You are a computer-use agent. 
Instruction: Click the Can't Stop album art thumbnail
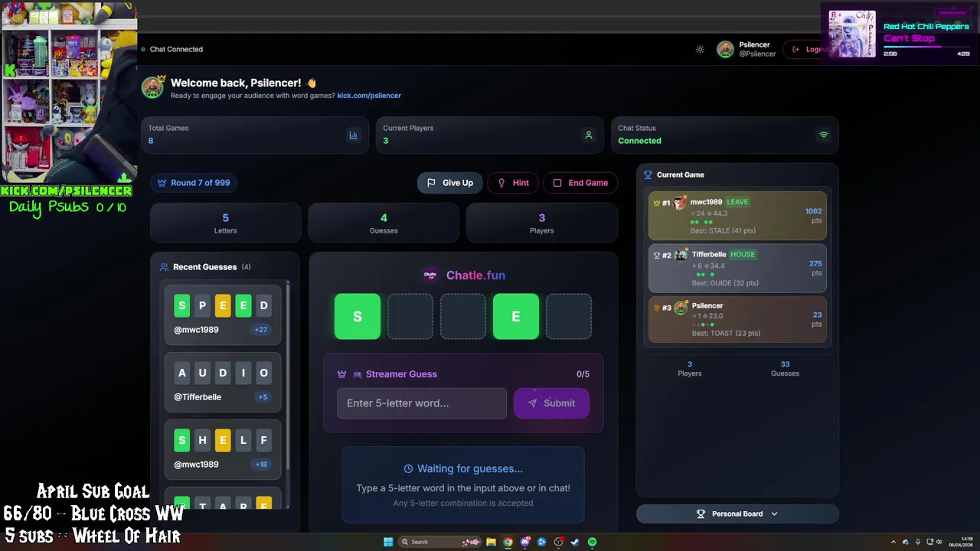[852, 34]
